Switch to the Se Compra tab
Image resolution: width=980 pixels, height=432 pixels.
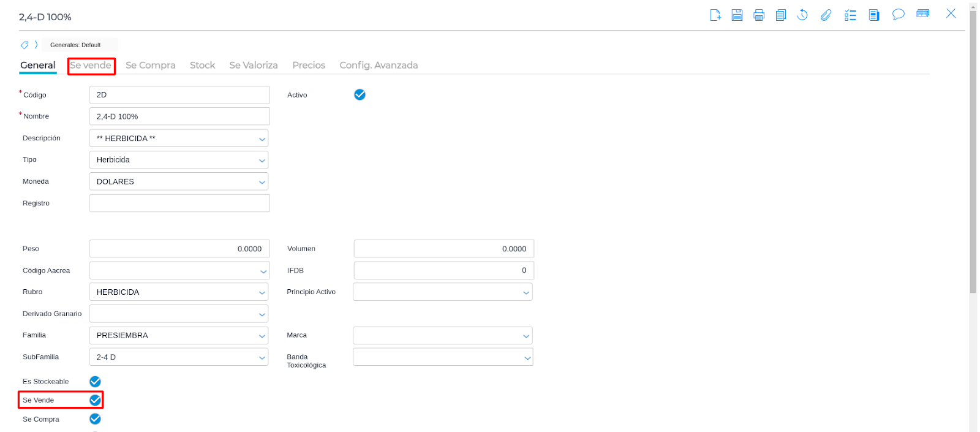pyautogui.click(x=150, y=66)
